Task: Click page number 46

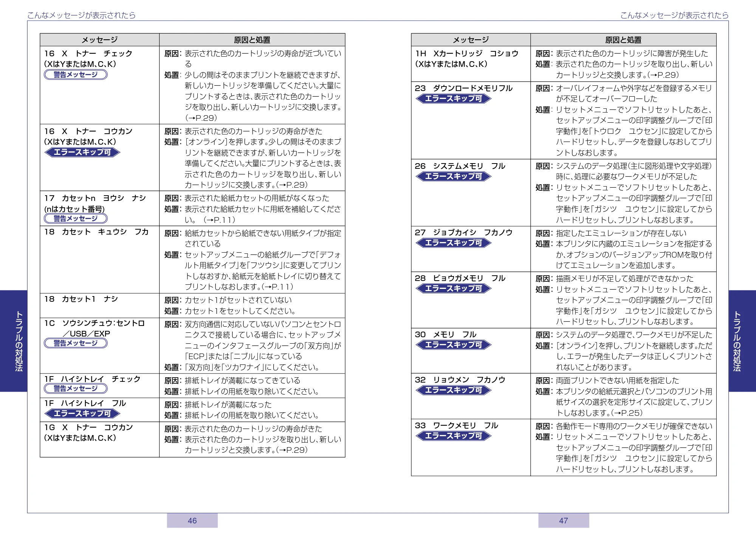Action: 192,520
